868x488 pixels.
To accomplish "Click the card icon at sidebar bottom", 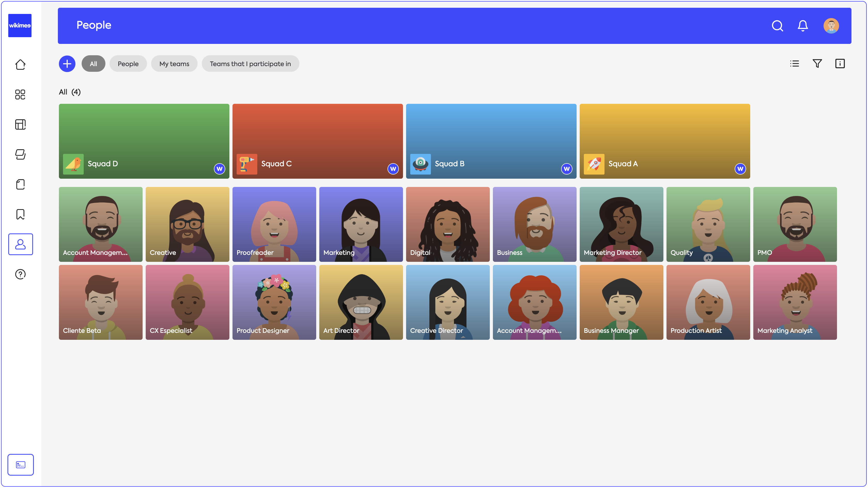I will click(21, 465).
